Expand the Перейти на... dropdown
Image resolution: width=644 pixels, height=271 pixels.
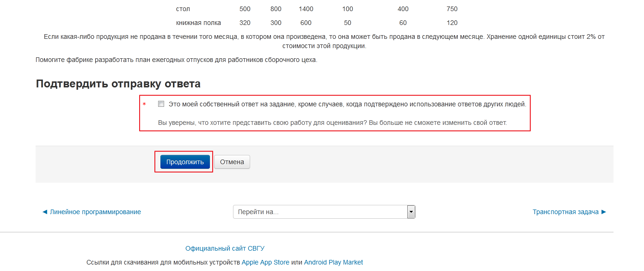324,212
